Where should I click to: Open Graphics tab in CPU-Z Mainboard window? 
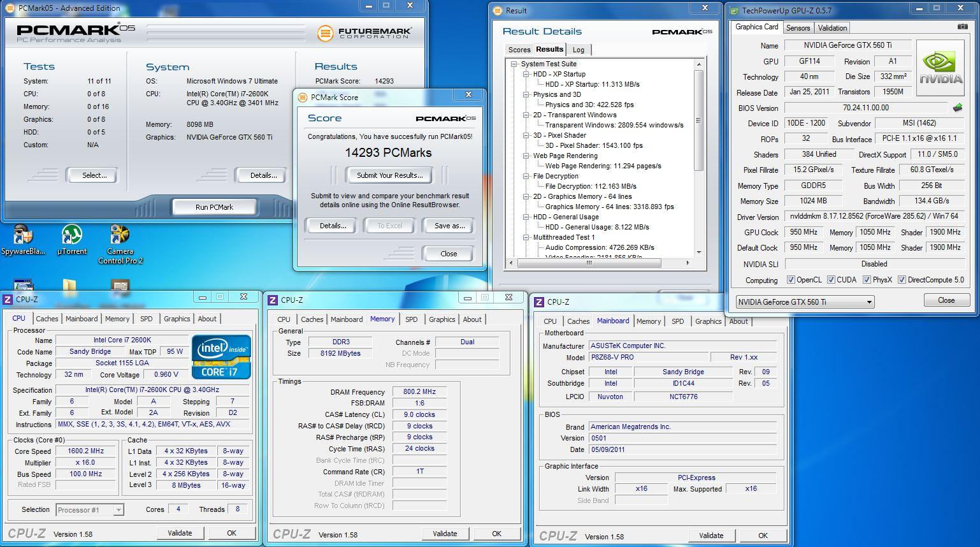coord(708,321)
